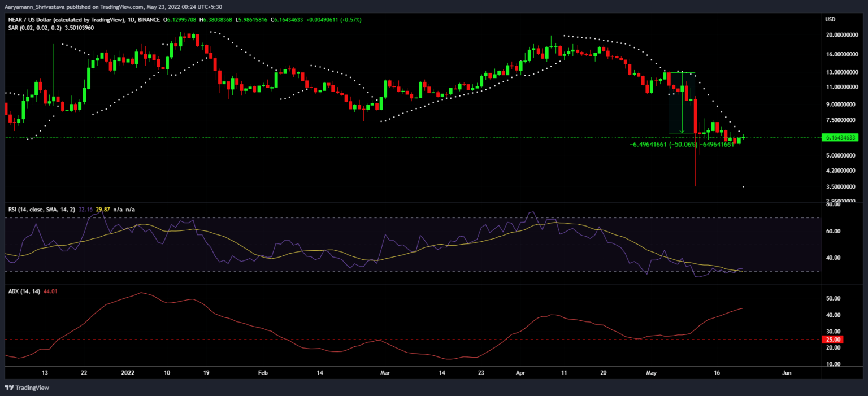The image size is (868, 396).
Task: Click the change value +0.03490611 (+0.57%)
Action: pyautogui.click(x=333, y=20)
